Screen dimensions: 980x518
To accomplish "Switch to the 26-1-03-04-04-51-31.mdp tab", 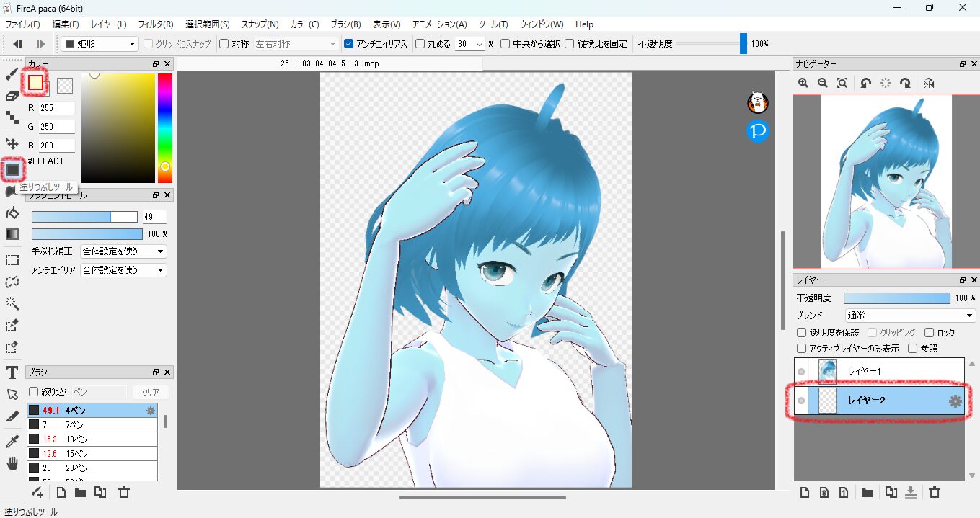I will [330, 63].
